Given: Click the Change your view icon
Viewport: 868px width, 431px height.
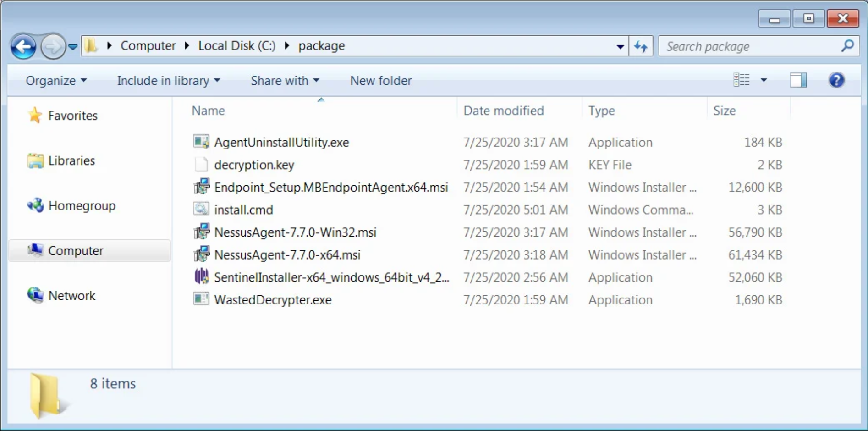Looking at the screenshot, I should 741,80.
